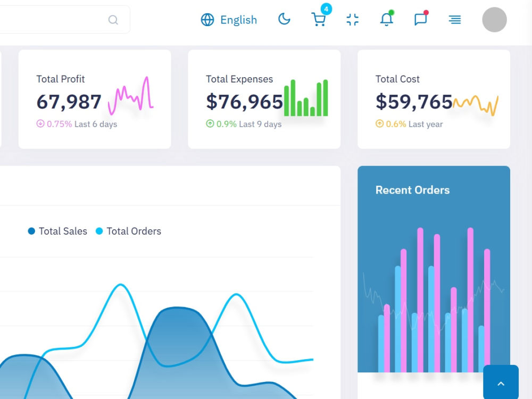Click the back-to-top arrow button
Screen dimensions: 532x399
pyautogui.click(x=501, y=383)
